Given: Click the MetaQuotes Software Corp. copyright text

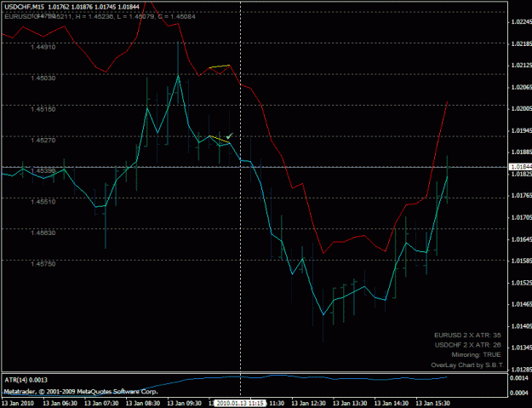Looking at the screenshot, I should [81, 392].
